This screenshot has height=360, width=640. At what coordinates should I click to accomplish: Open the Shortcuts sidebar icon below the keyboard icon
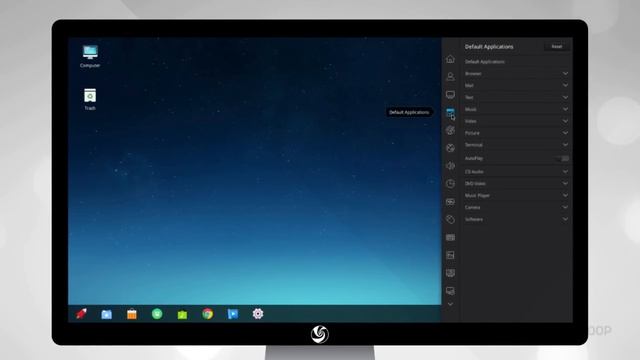pos(450,255)
